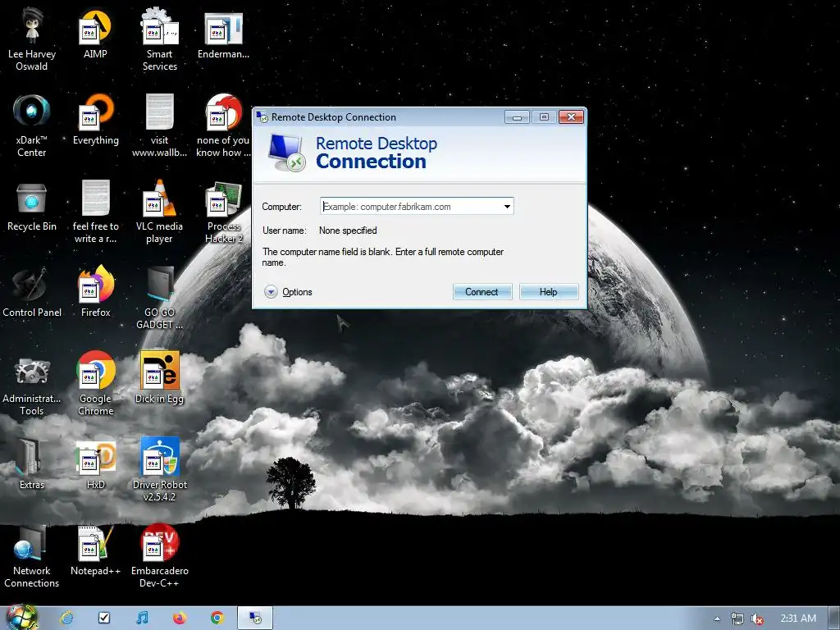Minimize the Remote Desktop Connection window

point(517,117)
